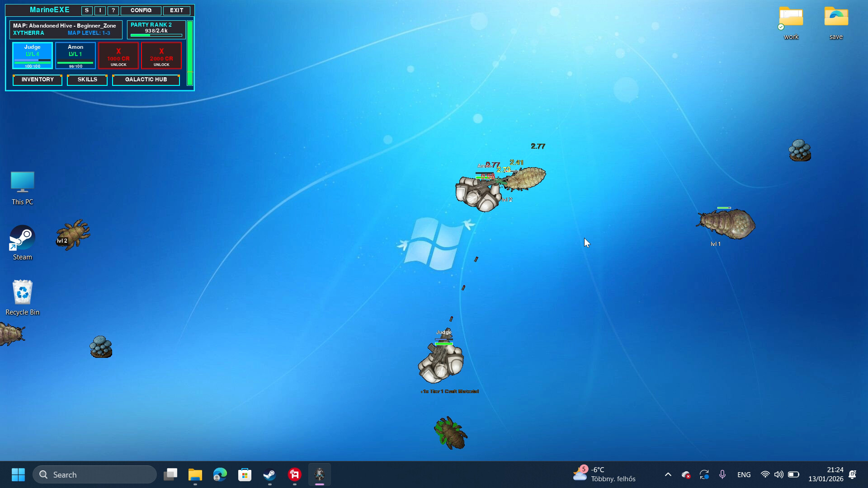Open the MarineEXE game from the taskbar
The image size is (868, 488).
pos(320,474)
